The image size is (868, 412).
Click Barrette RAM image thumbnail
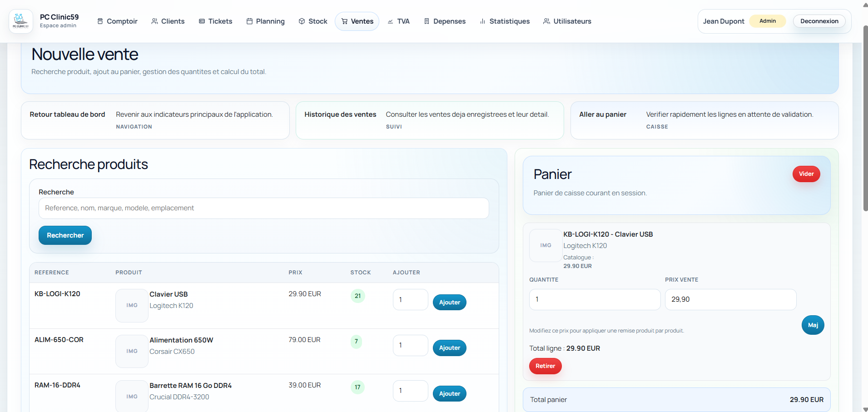point(132,396)
